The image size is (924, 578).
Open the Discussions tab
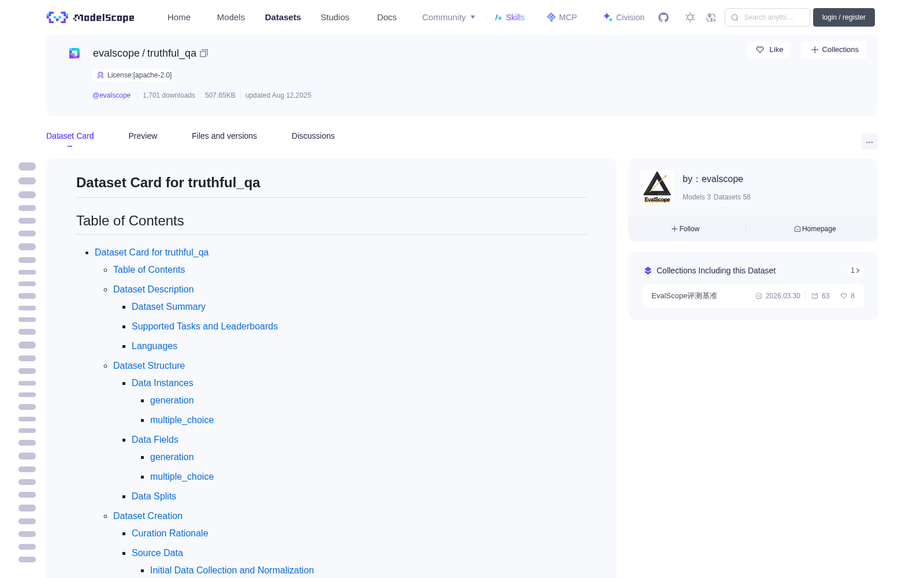(x=313, y=136)
